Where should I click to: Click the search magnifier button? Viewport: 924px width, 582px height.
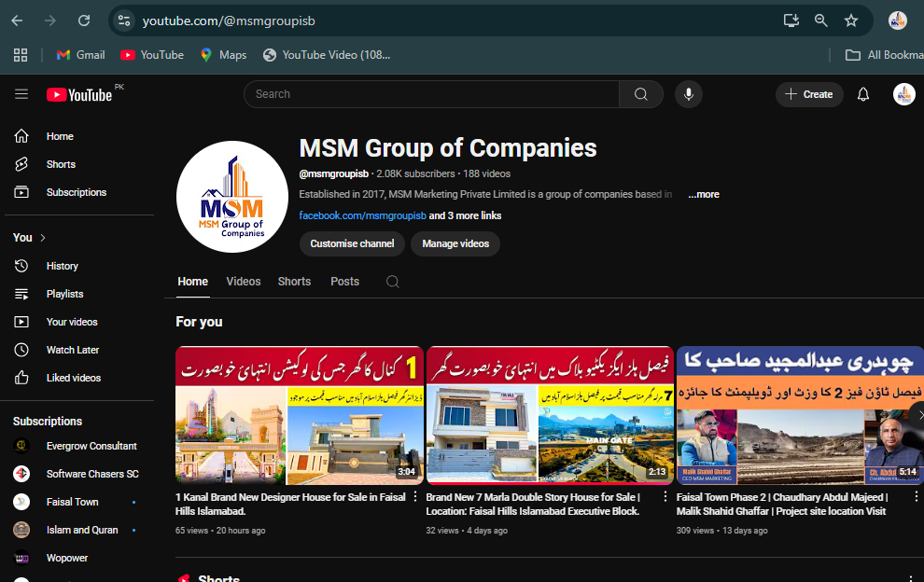[640, 94]
